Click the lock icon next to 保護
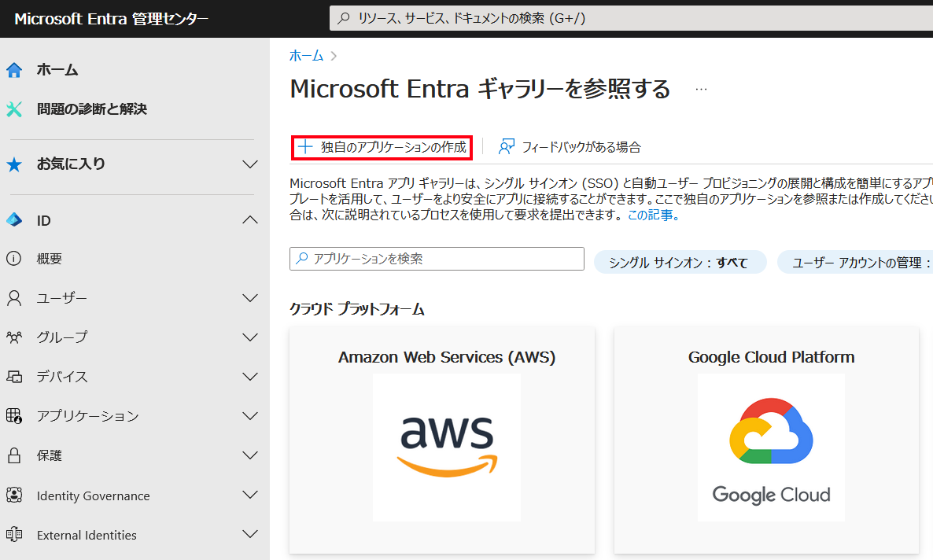933x560 pixels. point(14,455)
